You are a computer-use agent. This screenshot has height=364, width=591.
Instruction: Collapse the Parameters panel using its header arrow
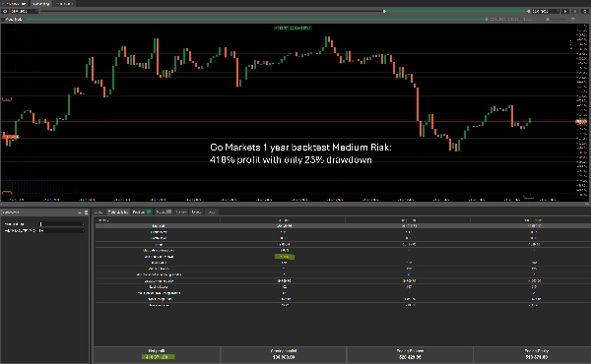pyautogui.click(x=80, y=212)
